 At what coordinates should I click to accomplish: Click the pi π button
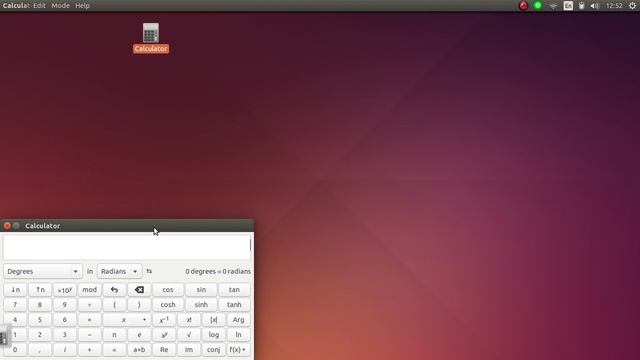click(114, 335)
